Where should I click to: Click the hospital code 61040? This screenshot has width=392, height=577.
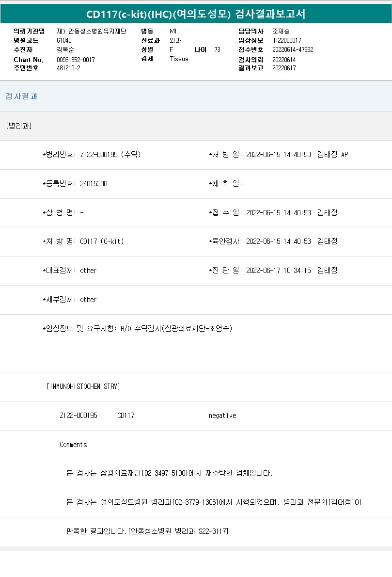64,41
